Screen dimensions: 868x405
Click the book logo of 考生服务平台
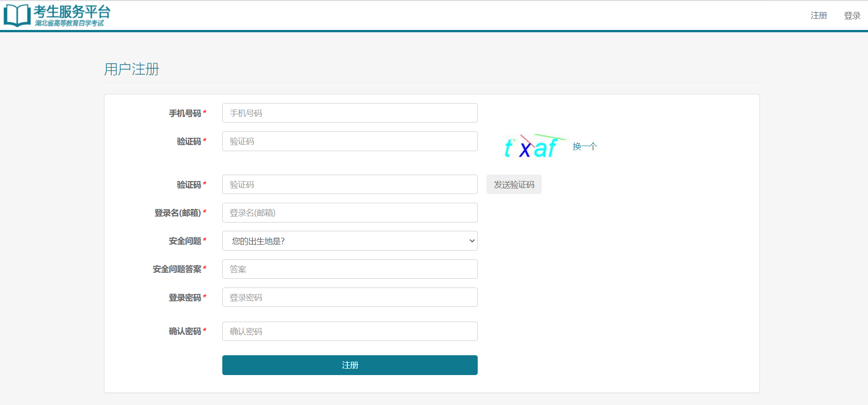(17, 16)
